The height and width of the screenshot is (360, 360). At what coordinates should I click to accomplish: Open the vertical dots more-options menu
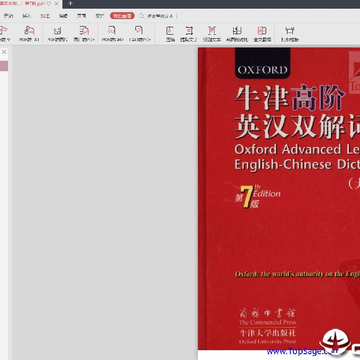pos(177,16)
